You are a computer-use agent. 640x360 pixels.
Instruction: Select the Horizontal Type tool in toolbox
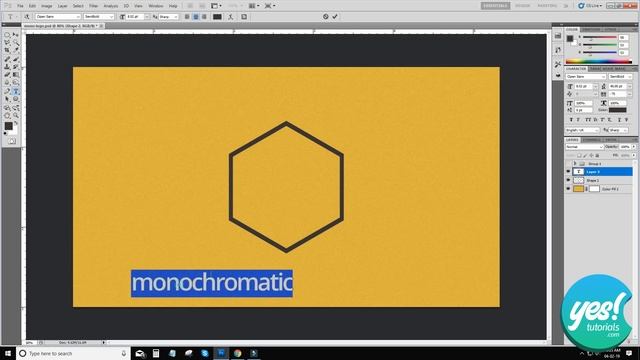(16, 92)
